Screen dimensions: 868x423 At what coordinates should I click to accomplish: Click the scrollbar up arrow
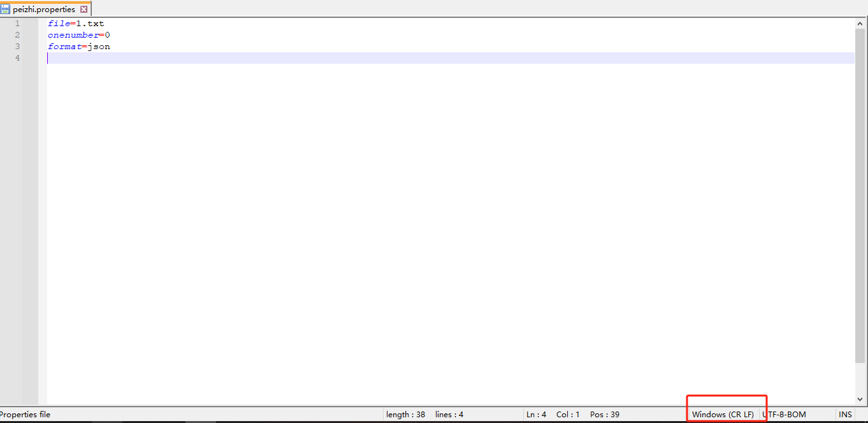pos(860,23)
